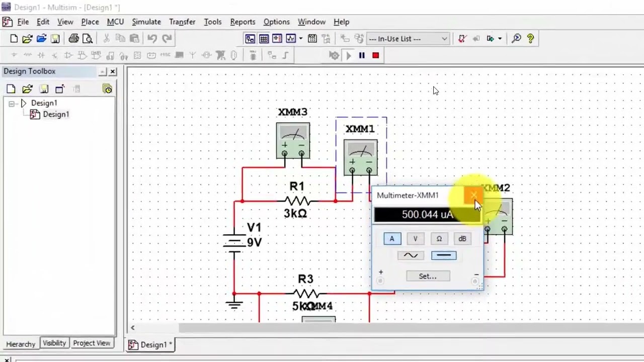
Task: Switch multimeter to dB mode
Action: point(462,239)
